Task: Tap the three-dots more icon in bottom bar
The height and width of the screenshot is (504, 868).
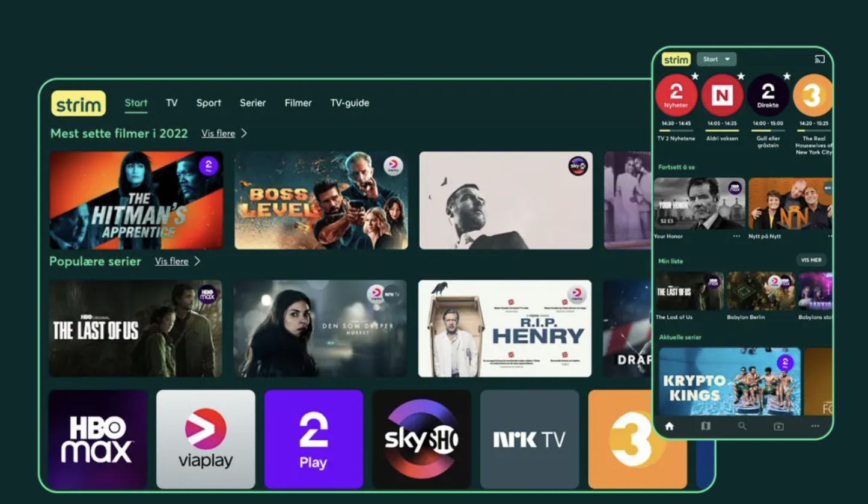Action: pos(815,426)
